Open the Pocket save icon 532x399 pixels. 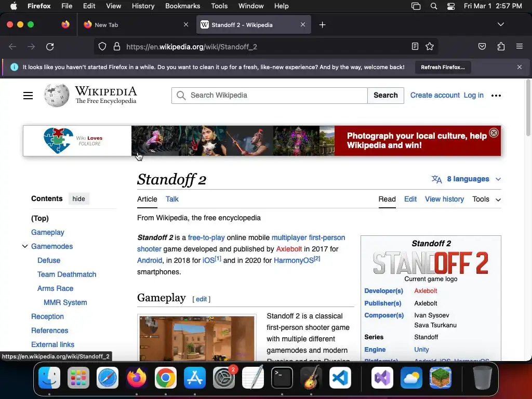coord(482,46)
